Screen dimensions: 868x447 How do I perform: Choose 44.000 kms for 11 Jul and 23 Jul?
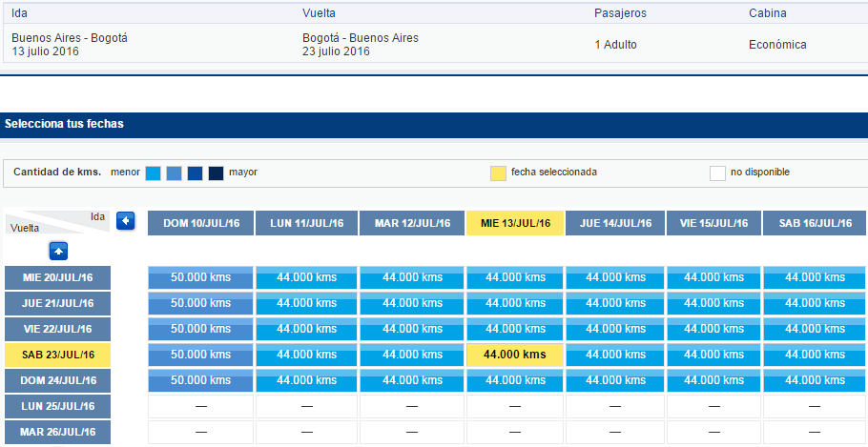click(307, 355)
